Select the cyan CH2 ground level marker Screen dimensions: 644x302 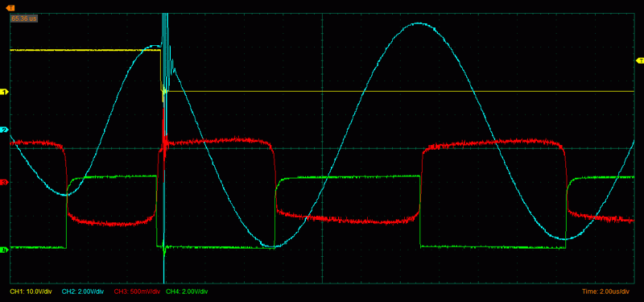click(x=5, y=130)
